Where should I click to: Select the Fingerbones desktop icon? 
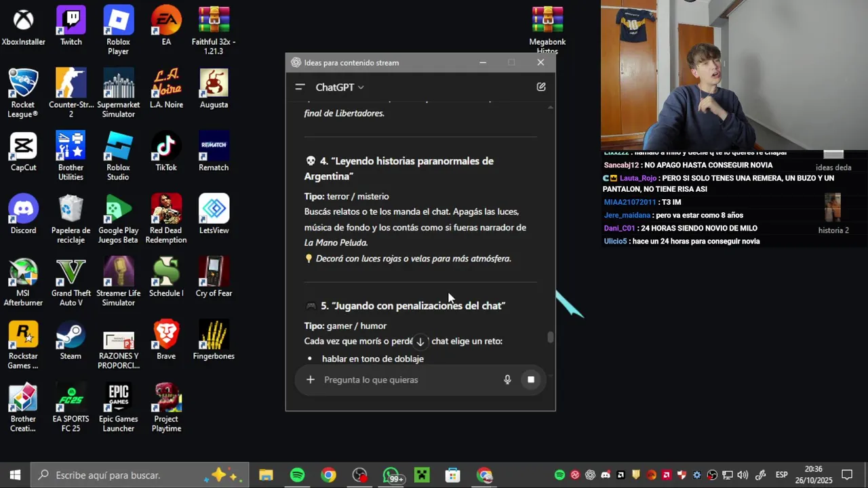coord(214,340)
